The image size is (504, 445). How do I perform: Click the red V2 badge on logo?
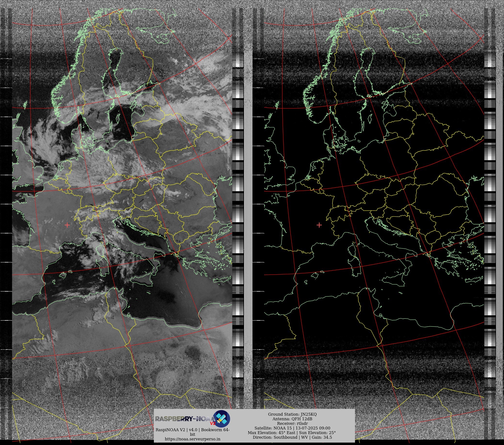213,423
